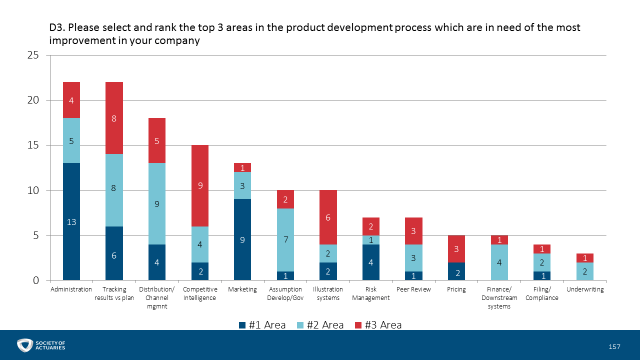Select Underwriting's red segment labeled 1

[585, 258]
